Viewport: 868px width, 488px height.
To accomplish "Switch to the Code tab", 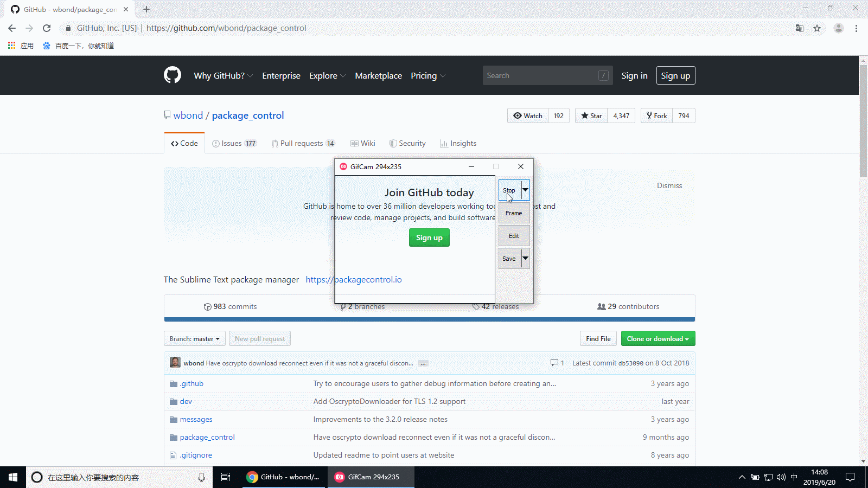I will [x=184, y=143].
